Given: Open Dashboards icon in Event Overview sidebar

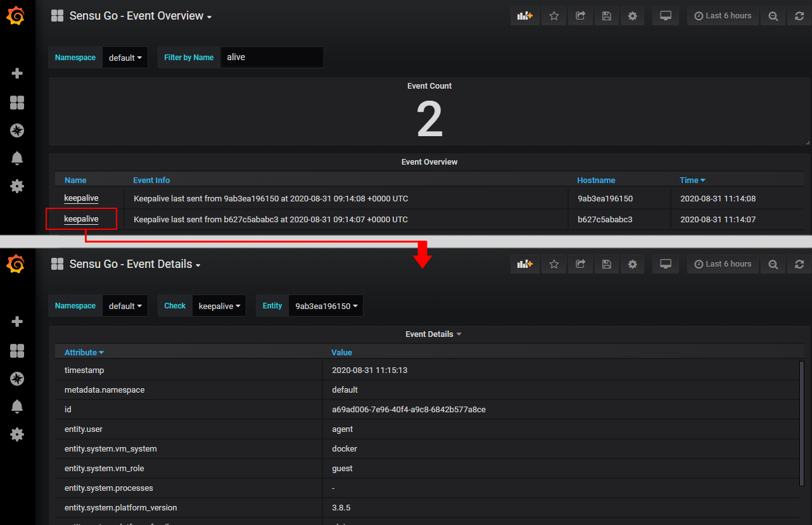Looking at the screenshot, I should point(17,103).
